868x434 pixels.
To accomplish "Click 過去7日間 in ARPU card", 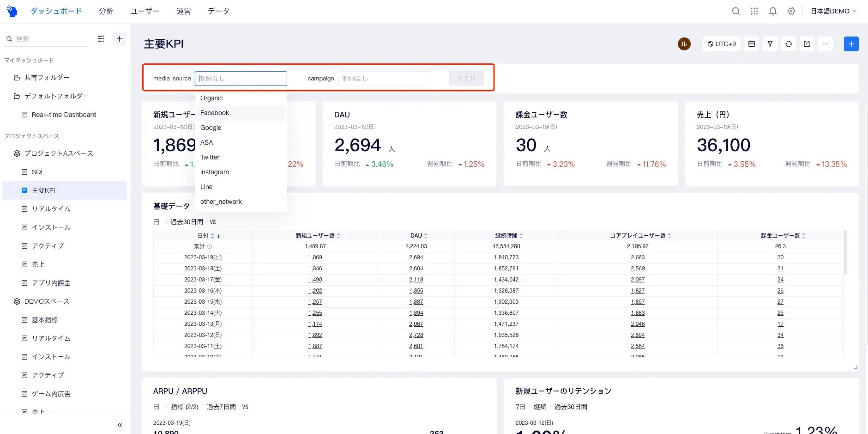I will point(221,407).
